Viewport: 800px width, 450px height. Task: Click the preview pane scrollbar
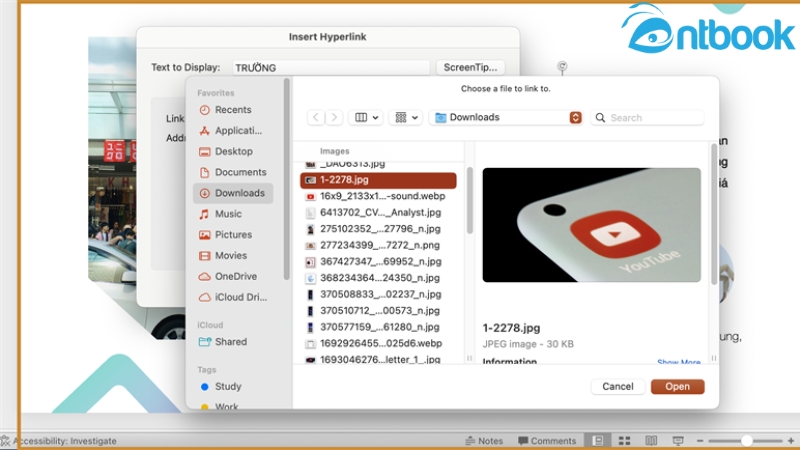714,214
